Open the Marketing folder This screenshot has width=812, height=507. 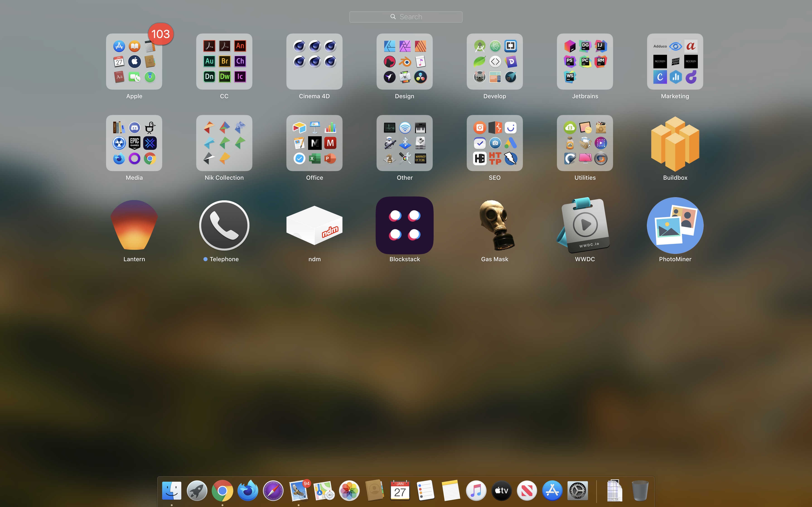[675, 62]
